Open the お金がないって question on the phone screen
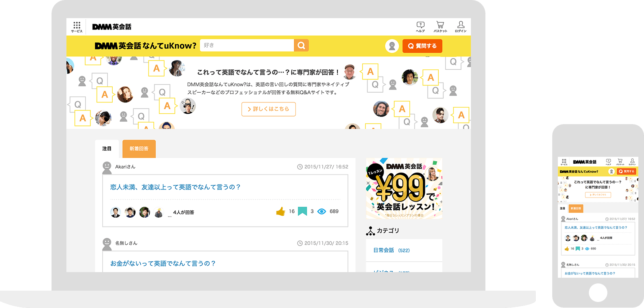This screenshot has height=308, width=644. [x=590, y=273]
